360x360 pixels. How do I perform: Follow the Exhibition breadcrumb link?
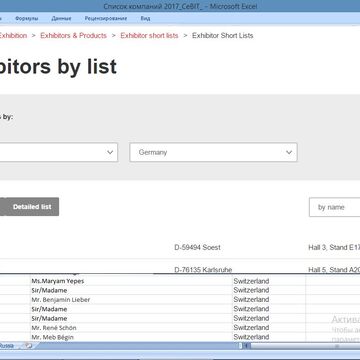(13, 36)
